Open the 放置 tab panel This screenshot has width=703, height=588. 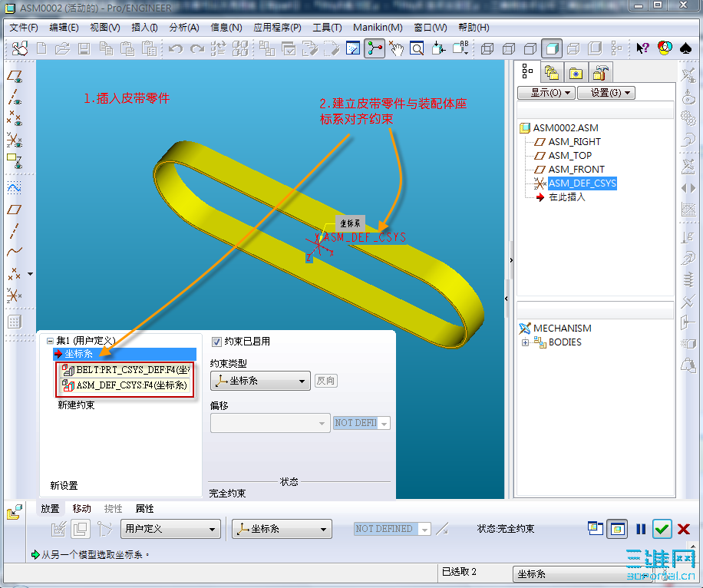[50, 509]
